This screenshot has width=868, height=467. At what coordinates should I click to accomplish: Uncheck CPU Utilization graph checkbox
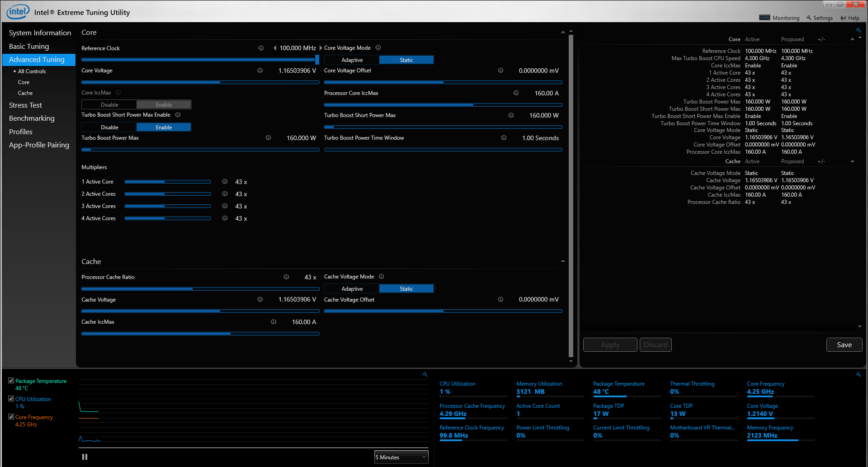(x=11, y=399)
